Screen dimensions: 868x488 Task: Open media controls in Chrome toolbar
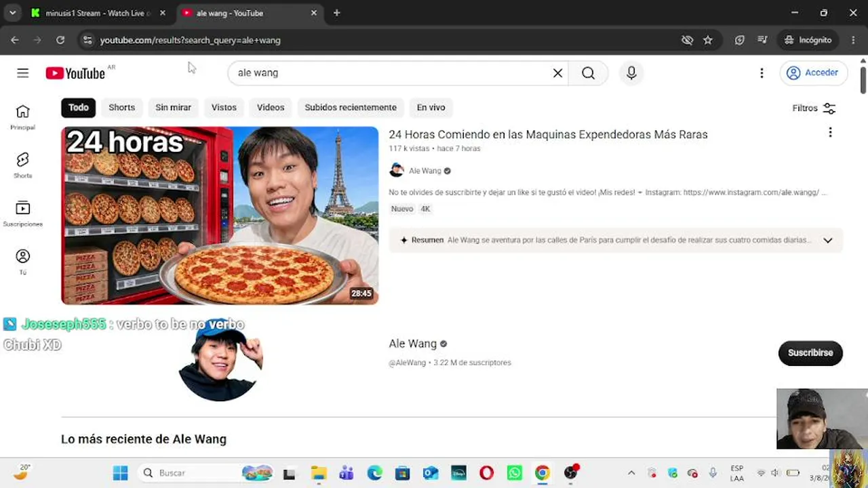[762, 40]
